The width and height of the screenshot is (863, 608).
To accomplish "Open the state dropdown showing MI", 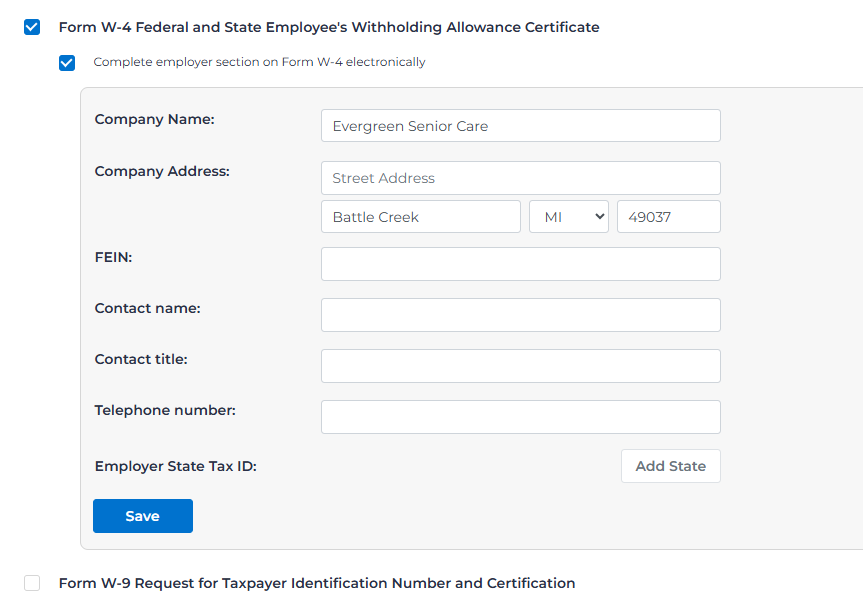I will click(x=568, y=217).
